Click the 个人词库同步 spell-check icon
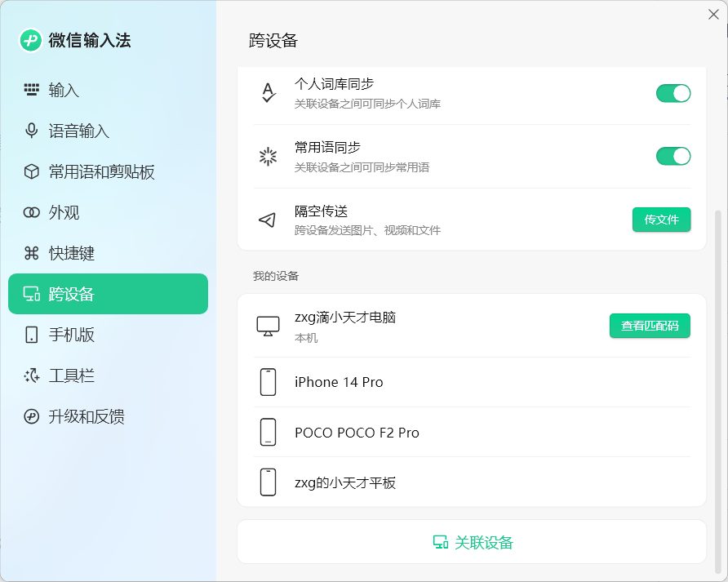 point(268,93)
